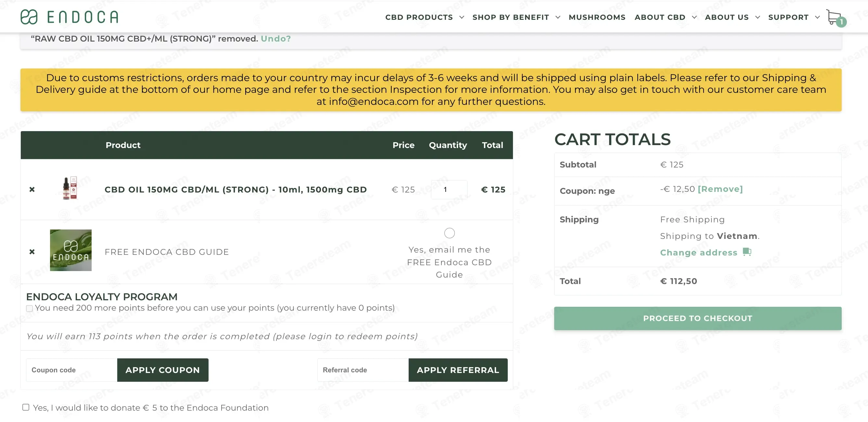868x422 pixels.
Task: Click the Endoca logo
Action: click(70, 17)
